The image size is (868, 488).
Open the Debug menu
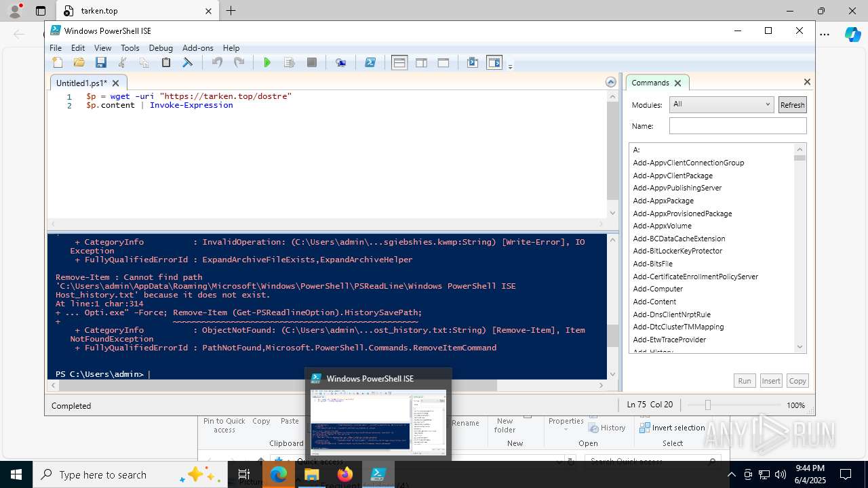pos(161,48)
